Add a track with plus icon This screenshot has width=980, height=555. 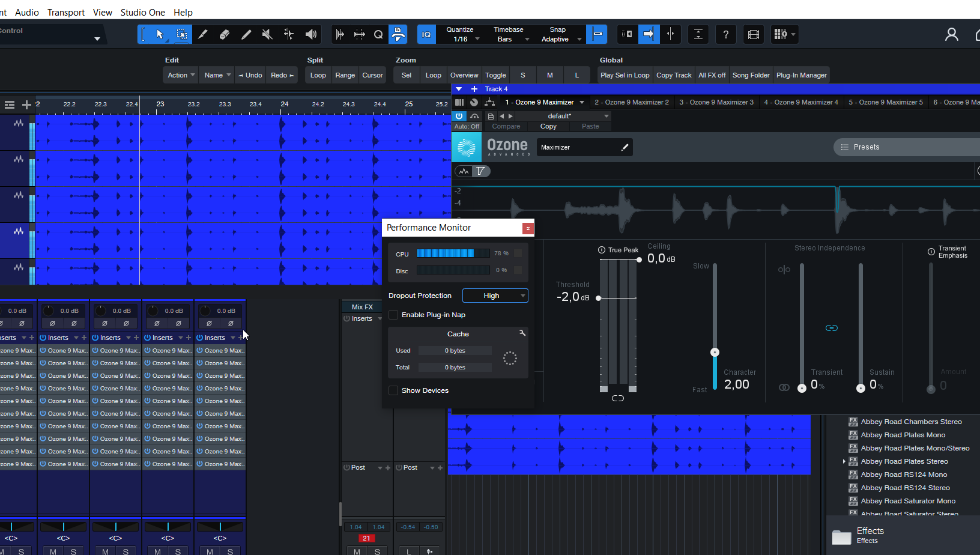tap(26, 105)
